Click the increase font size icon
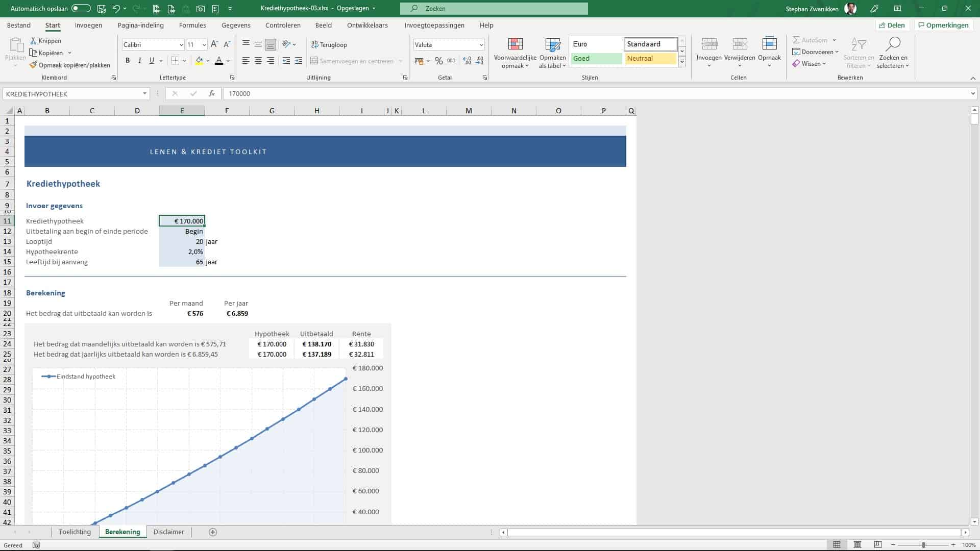Screen dimensions: 980x551 click(214, 44)
